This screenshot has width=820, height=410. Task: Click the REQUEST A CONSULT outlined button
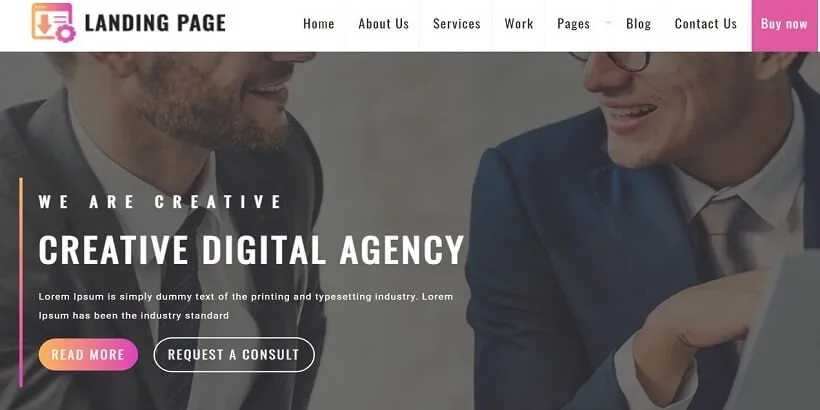coord(234,355)
